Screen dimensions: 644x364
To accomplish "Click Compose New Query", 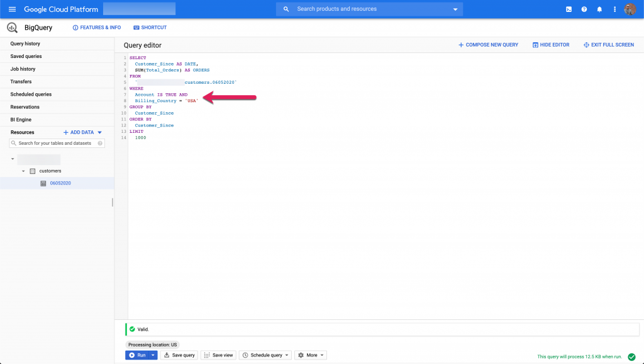I will point(488,45).
